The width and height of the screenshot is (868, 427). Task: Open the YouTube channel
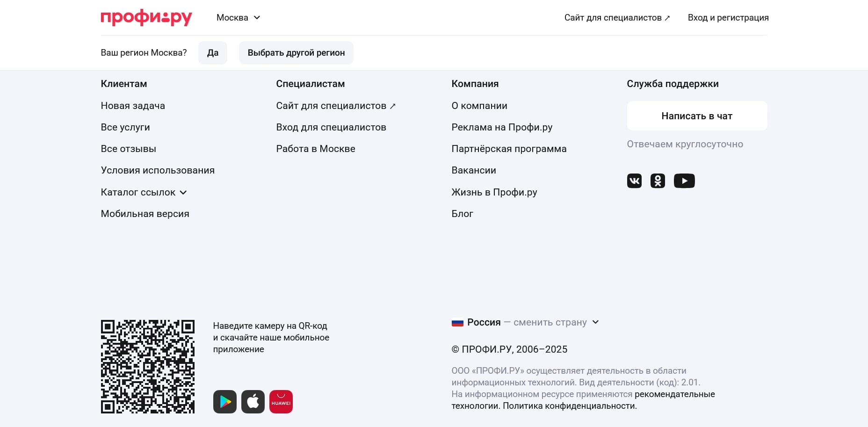click(684, 181)
